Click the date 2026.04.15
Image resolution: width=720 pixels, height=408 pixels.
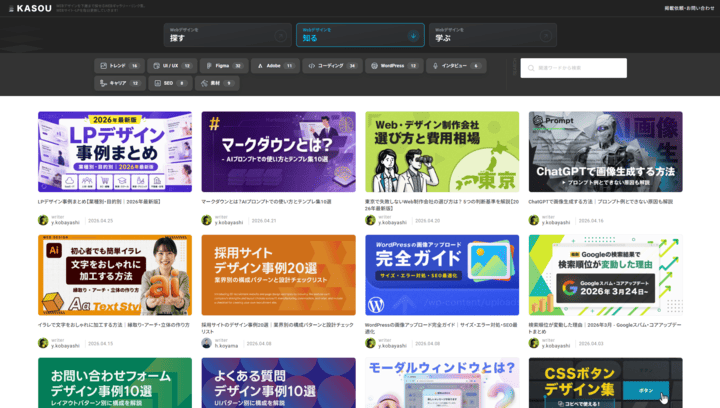tap(101, 343)
